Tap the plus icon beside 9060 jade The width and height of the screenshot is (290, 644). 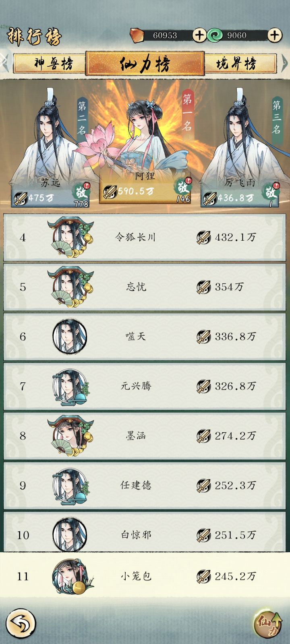[275, 35]
